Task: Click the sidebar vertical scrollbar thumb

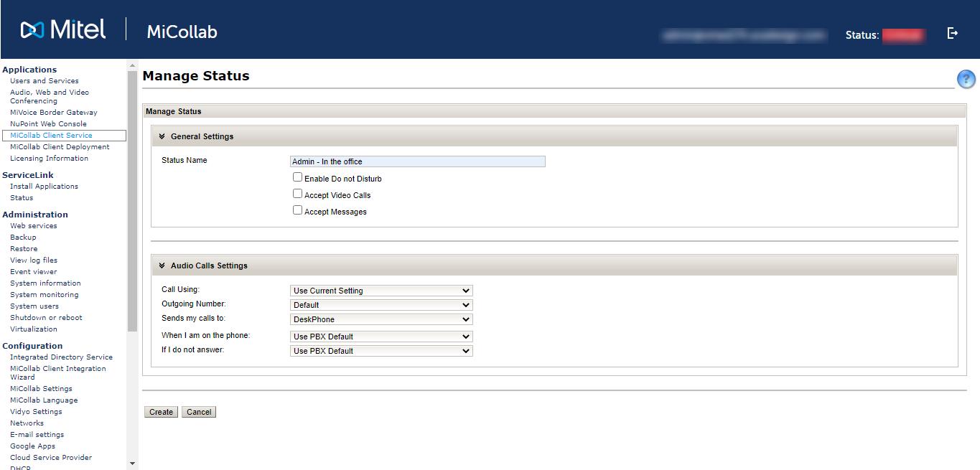Action: click(x=132, y=201)
